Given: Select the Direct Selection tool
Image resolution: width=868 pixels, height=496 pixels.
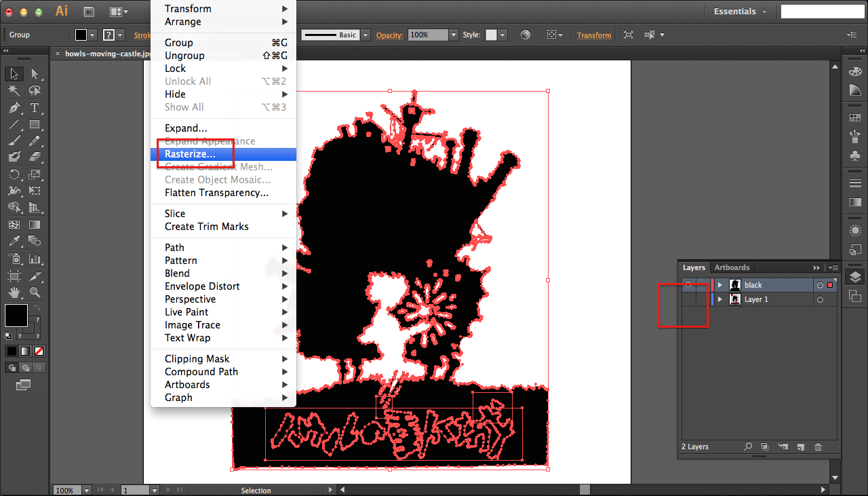Looking at the screenshot, I should [35, 74].
